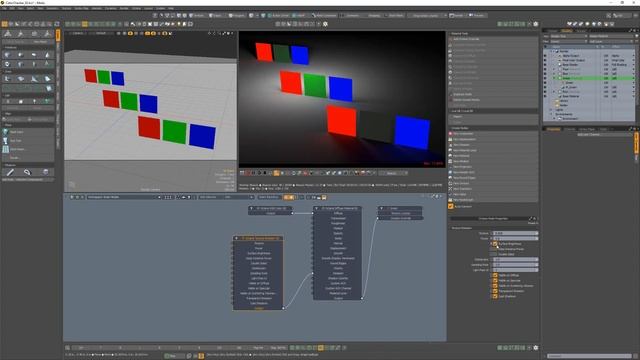Click the orange icon in render preview toolbar
This screenshot has width=640, height=360.
(277, 173)
